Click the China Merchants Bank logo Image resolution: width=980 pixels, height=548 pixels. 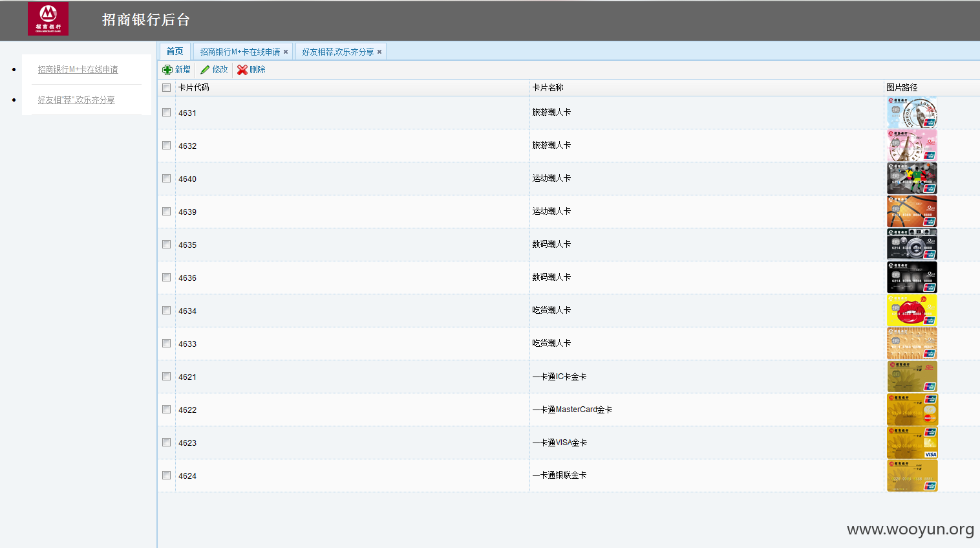(x=48, y=19)
